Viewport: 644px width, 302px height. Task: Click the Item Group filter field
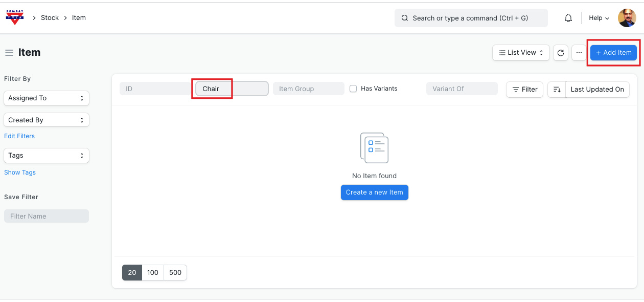point(309,89)
